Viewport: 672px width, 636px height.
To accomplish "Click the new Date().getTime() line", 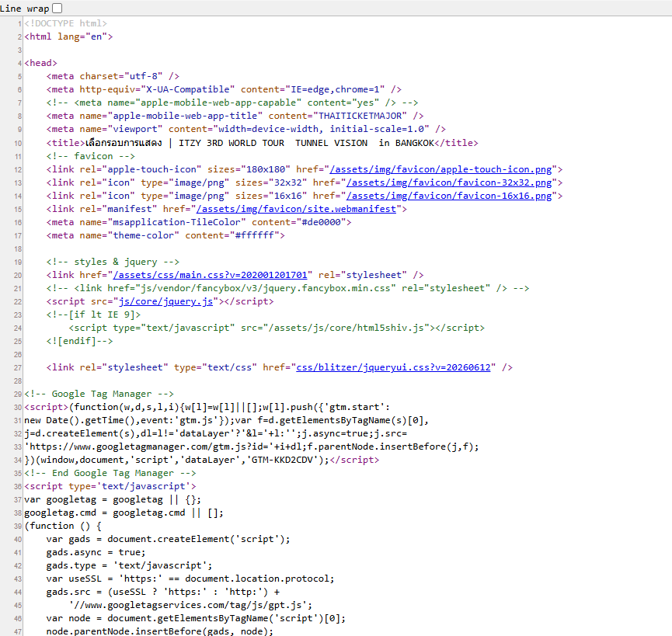I will [x=226, y=421].
